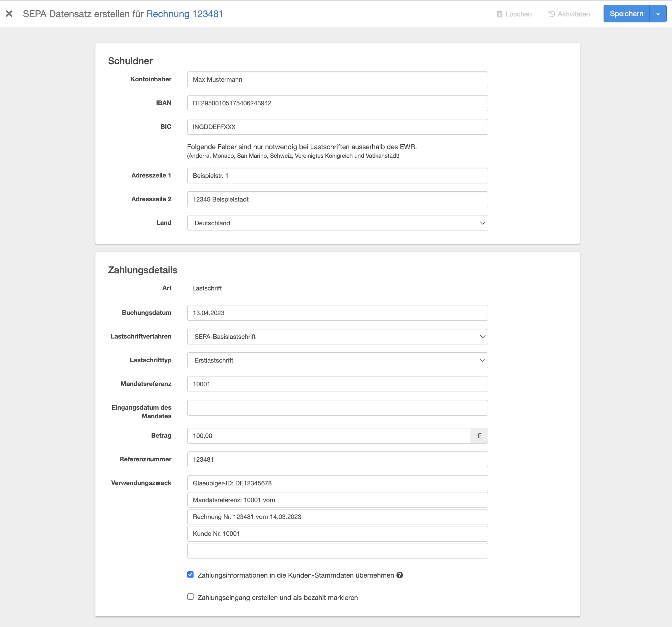Focus the Kontoinhaber input field
Screen dimensions: 672x627
pos(337,79)
